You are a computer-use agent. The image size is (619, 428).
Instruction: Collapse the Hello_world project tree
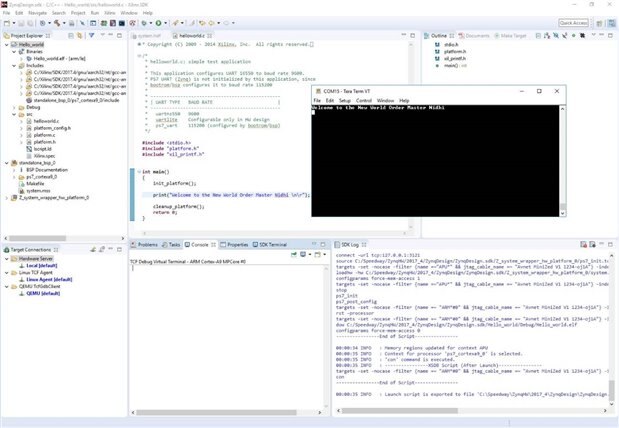pos(4,45)
